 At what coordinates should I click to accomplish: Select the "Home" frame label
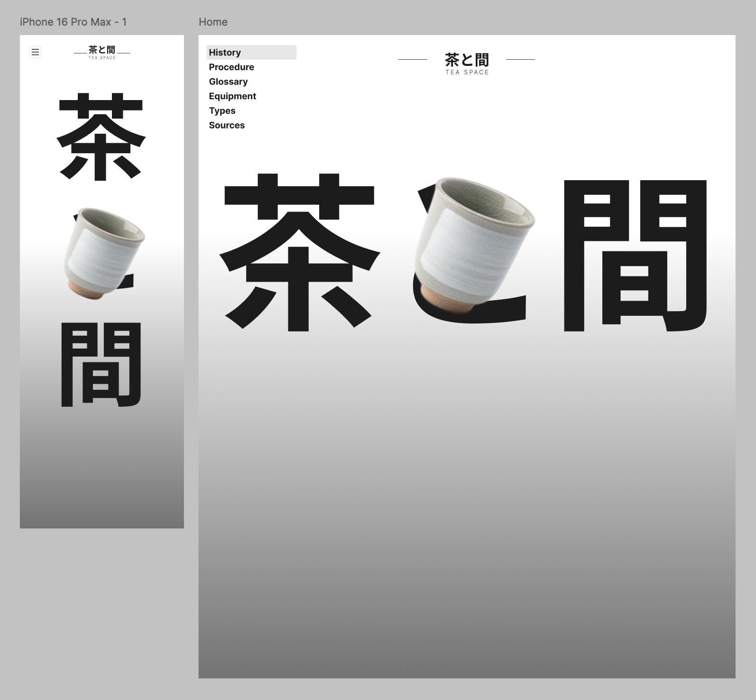tap(213, 22)
